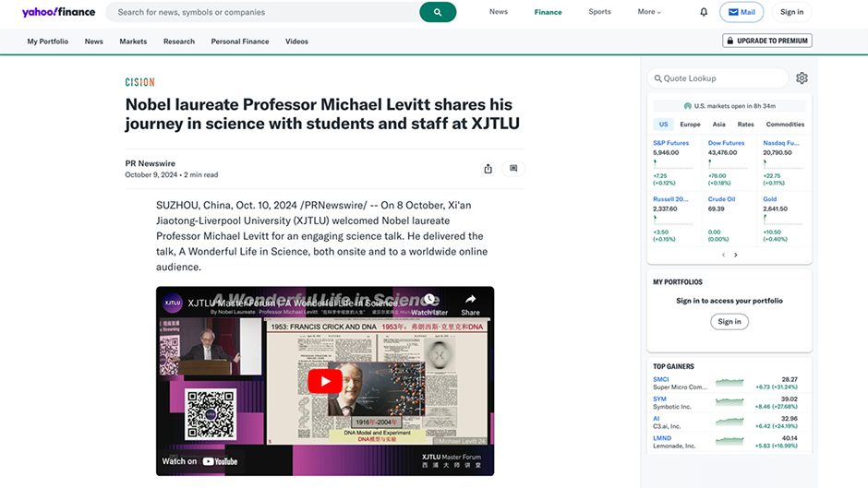Viewport: 868px width, 488px height.
Task: Play the YouTube video
Action: 325,381
